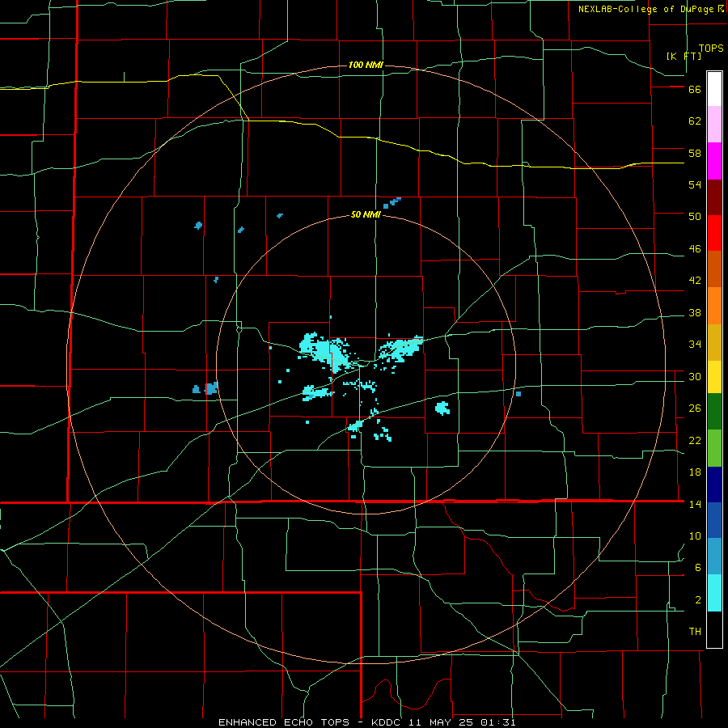This screenshot has width=728, height=728.
Task: Click the 42 value on the scale
Action: (x=695, y=281)
